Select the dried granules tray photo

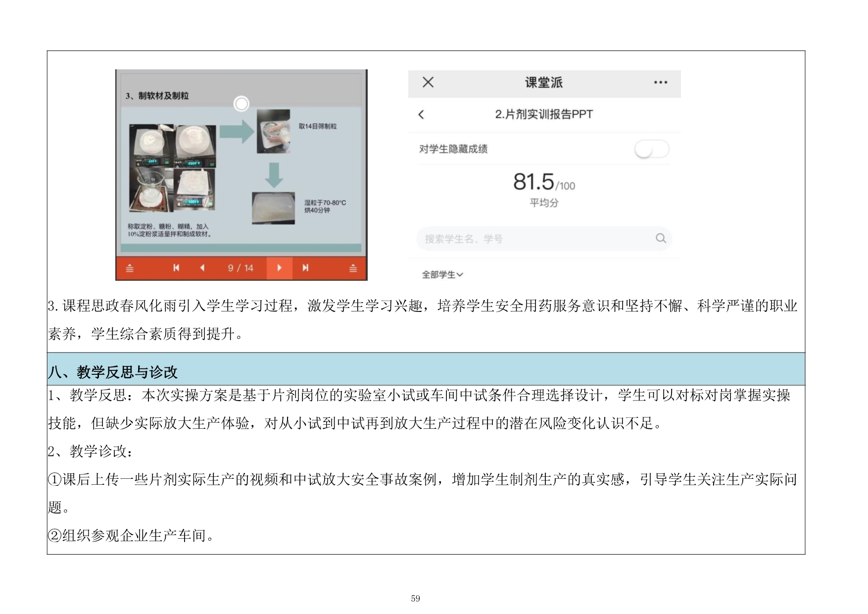click(273, 208)
